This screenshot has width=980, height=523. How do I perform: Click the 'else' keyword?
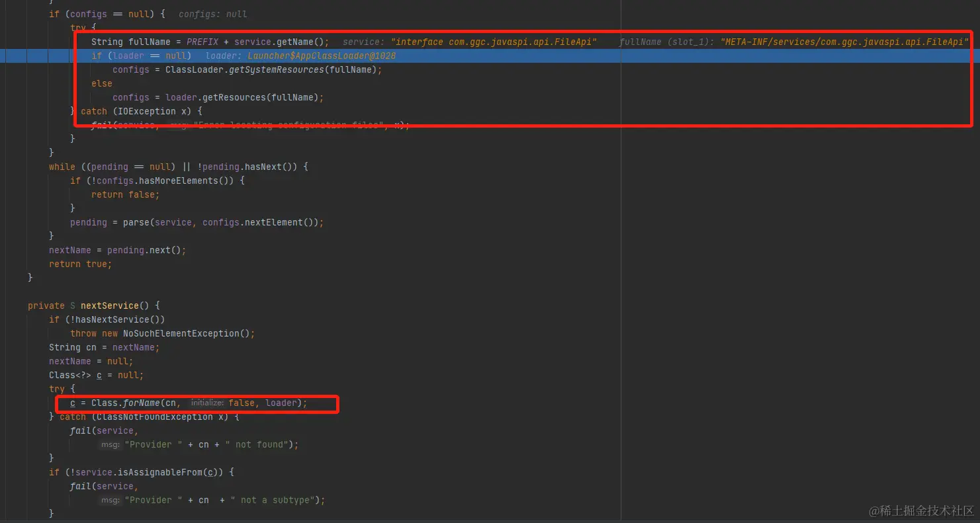pos(102,83)
